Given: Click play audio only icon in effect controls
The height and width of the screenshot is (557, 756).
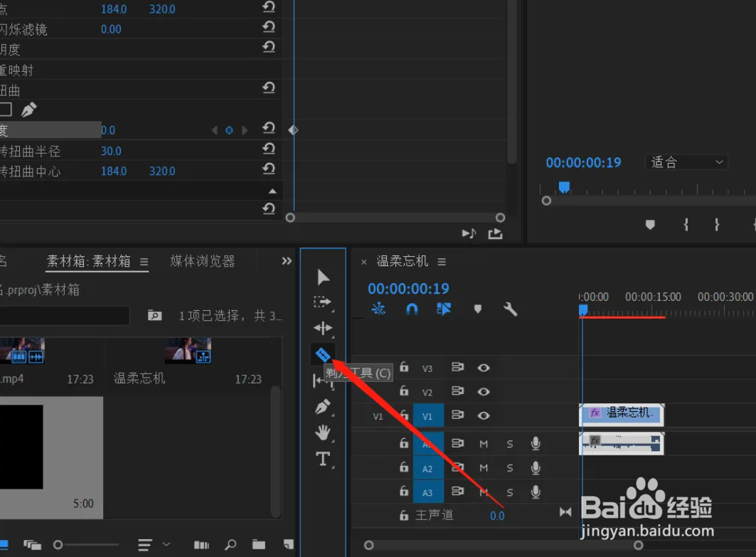Looking at the screenshot, I should (x=469, y=233).
